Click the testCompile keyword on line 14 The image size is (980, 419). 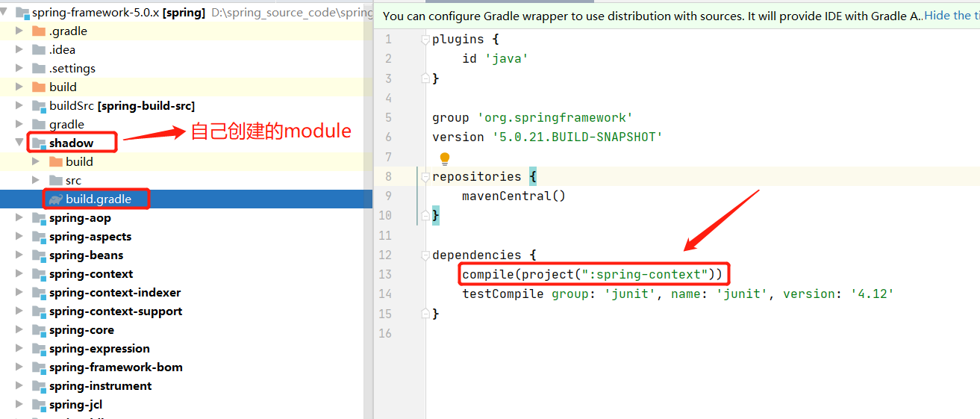pyautogui.click(x=503, y=294)
